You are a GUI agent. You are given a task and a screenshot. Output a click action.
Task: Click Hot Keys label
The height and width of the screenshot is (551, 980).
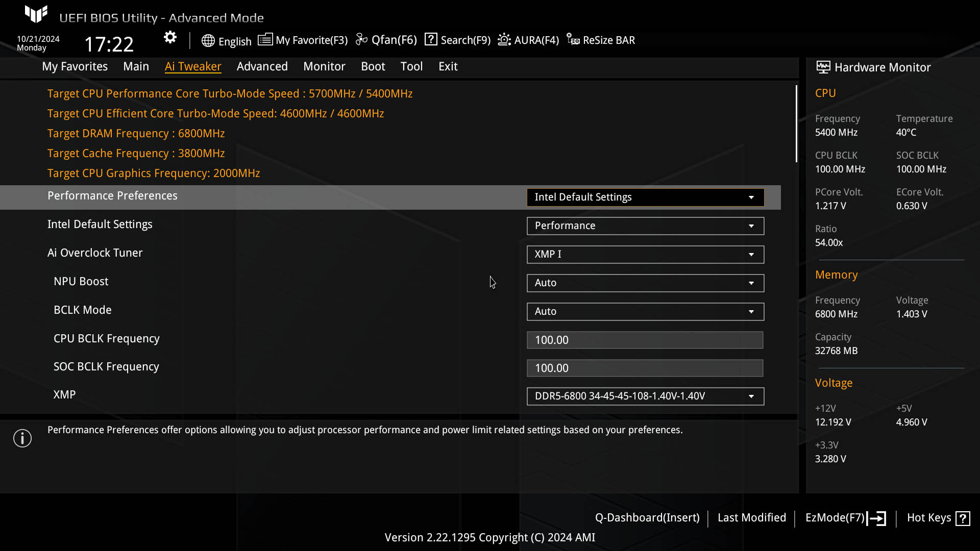(929, 518)
